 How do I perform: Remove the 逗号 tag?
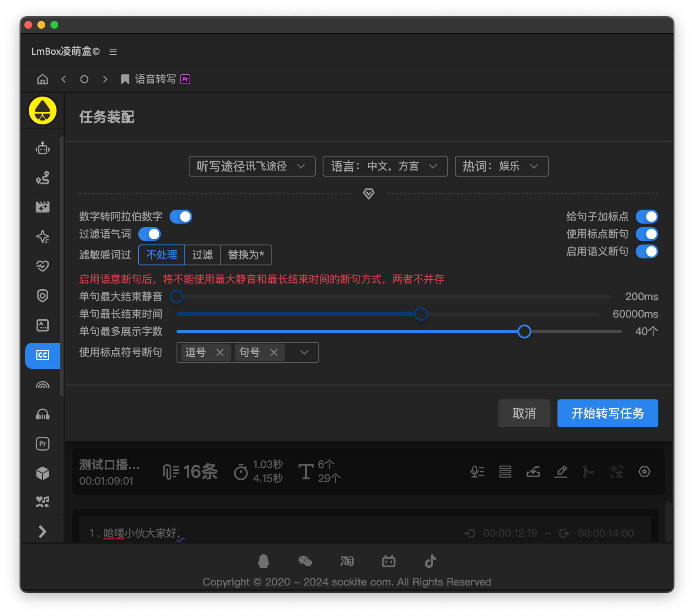tap(220, 352)
